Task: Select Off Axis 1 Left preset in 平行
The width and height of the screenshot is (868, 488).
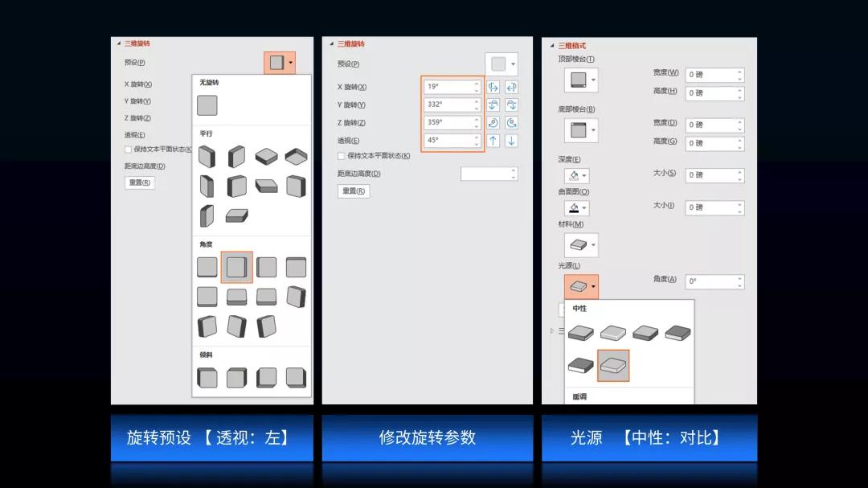Action: click(x=207, y=187)
